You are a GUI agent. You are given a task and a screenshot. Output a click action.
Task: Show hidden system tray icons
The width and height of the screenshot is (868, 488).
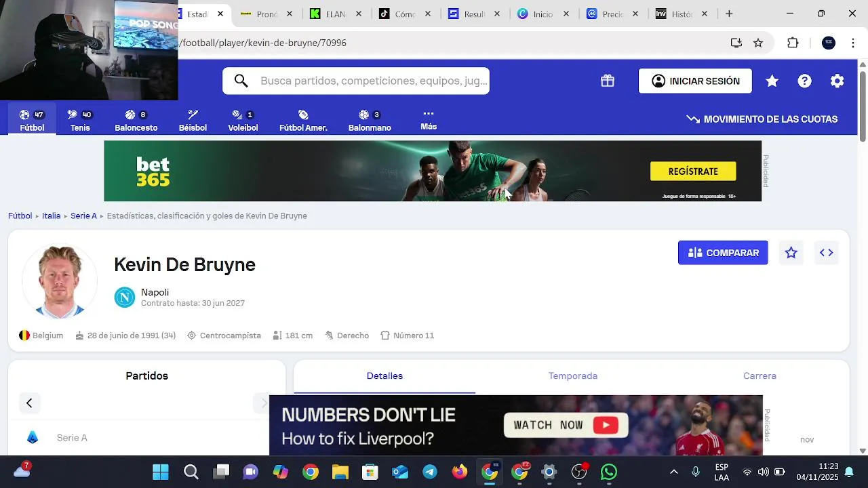tap(673, 472)
